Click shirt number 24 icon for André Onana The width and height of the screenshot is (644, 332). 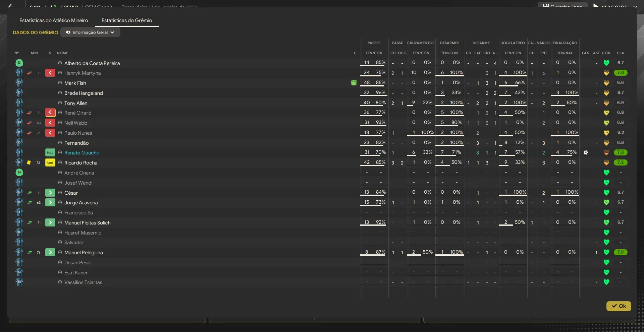coord(19,173)
